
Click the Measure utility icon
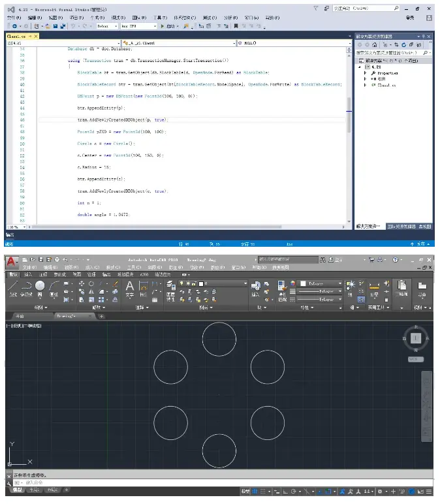374,286
